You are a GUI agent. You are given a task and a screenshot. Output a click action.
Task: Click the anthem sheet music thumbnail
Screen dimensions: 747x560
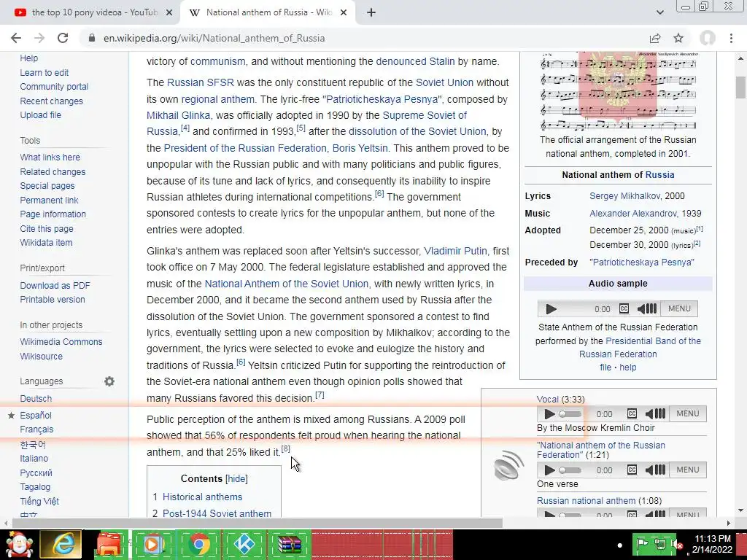[618, 91]
